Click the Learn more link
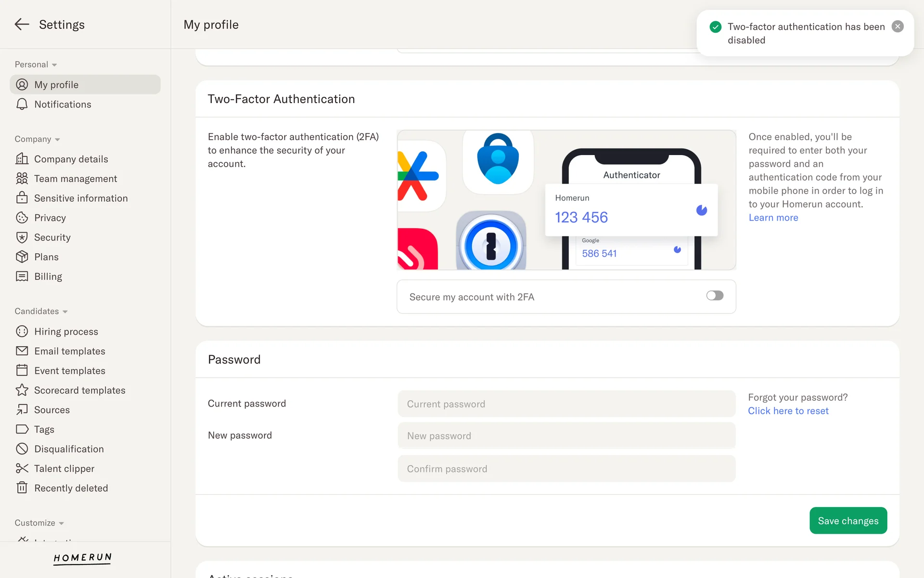The width and height of the screenshot is (924, 578). [773, 218]
